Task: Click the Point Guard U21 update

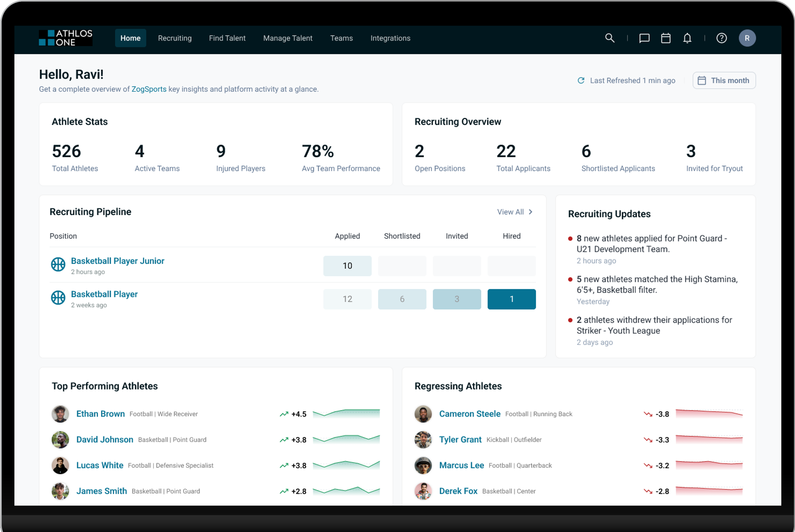Action: 651,249
